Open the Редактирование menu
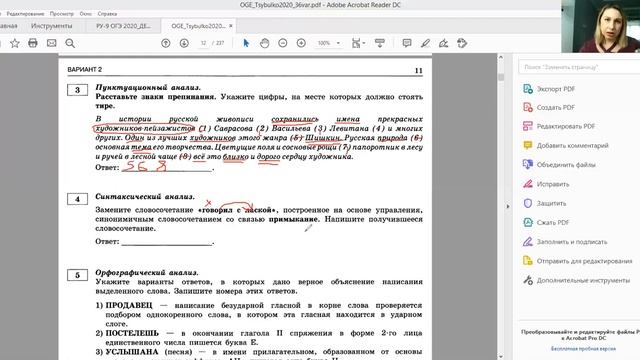Image resolution: width=640 pixels, height=360 pixels. tap(25, 13)
